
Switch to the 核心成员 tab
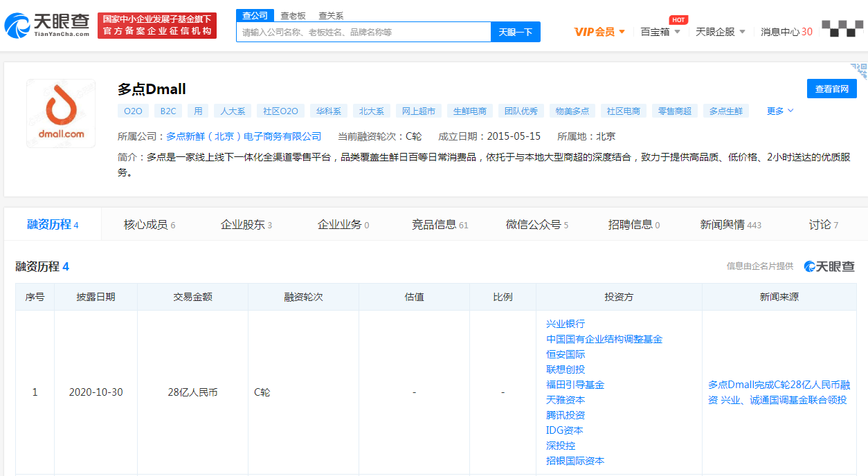coord(150,224)
